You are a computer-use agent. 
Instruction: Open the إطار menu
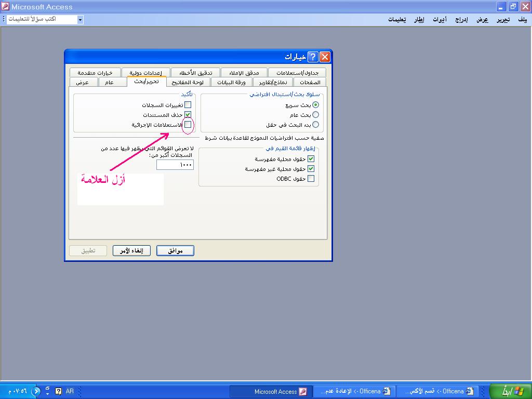419,20
